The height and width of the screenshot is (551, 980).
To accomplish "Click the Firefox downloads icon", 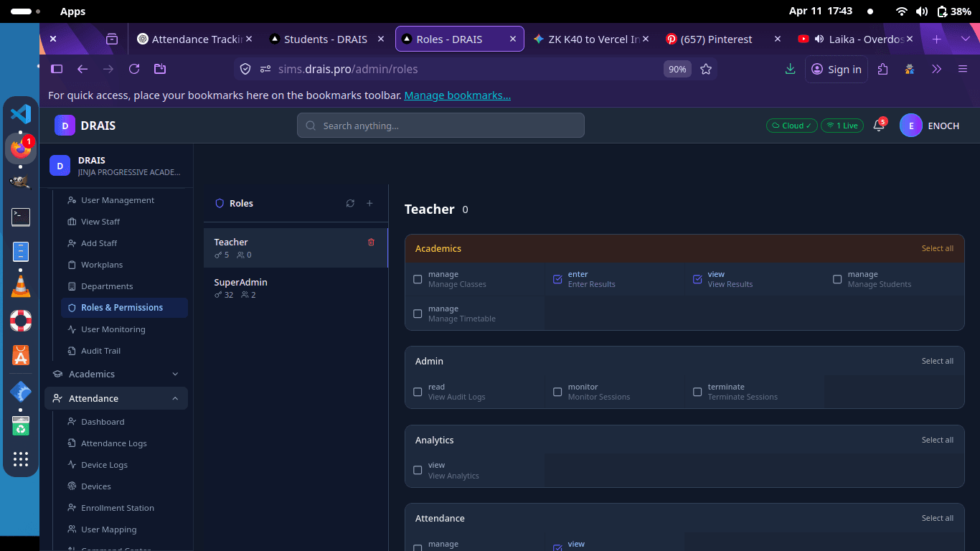I will (790, 69).
